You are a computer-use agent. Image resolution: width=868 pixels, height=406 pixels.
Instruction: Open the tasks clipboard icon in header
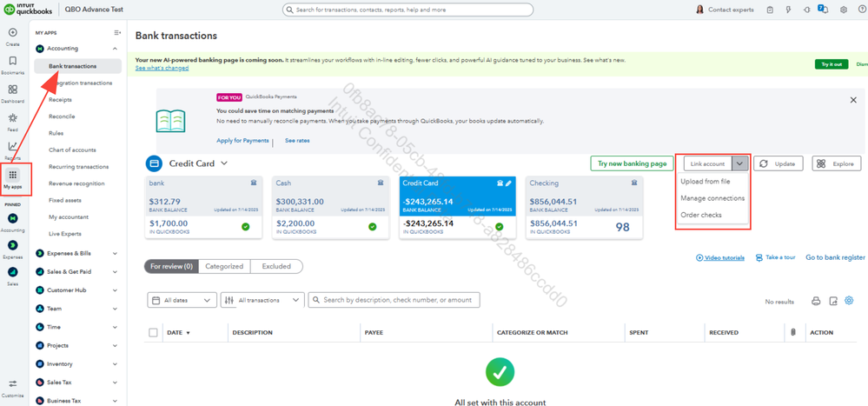tap(770, 10)
